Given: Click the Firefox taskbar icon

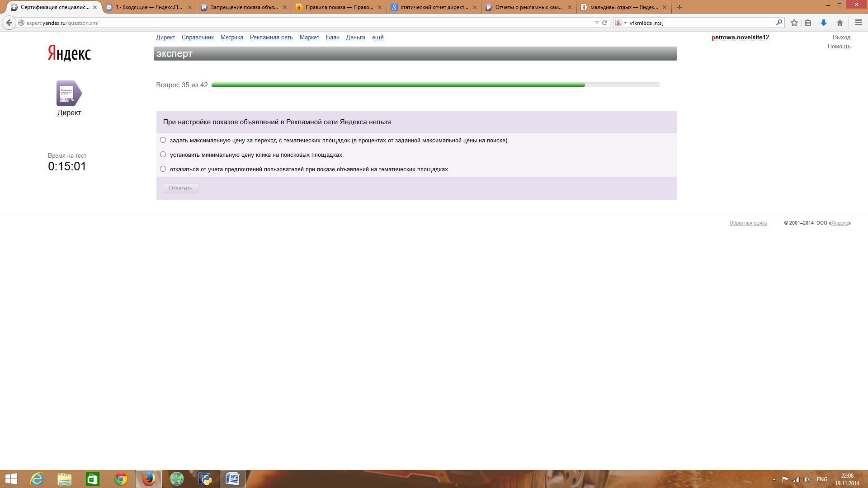Looking at the screenshot, I should 149,479.
